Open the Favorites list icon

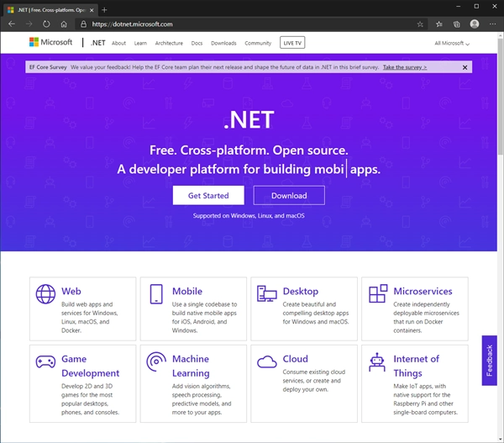pyautogui.click(x=439, y=24)
